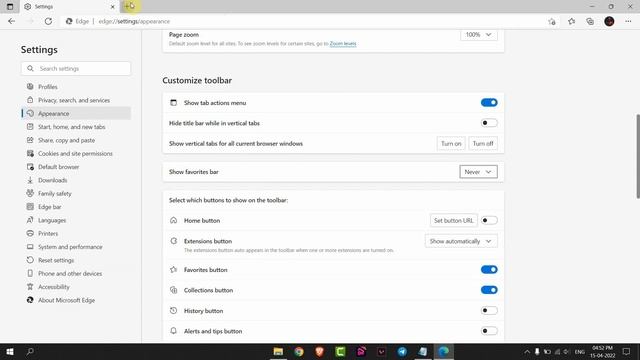640x360 pixels.
Task: Click Turn off for vertical tabs
Action: click(483, 144)
